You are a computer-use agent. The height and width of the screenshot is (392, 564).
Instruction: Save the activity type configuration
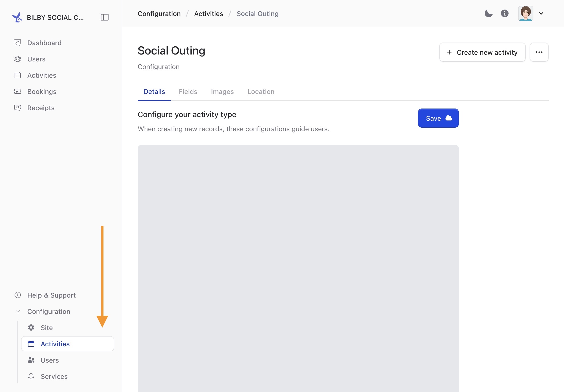[438, 118]
